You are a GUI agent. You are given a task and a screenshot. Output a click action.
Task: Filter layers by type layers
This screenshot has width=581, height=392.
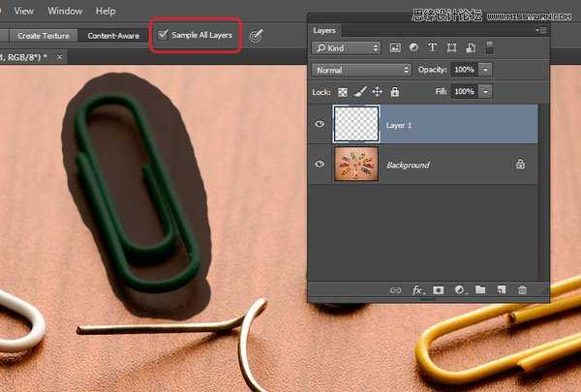(432, 47)
